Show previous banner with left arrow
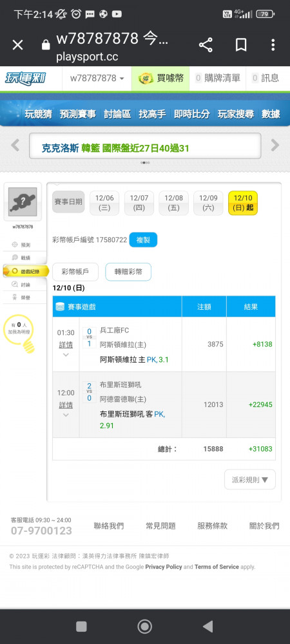 [15, 145]
